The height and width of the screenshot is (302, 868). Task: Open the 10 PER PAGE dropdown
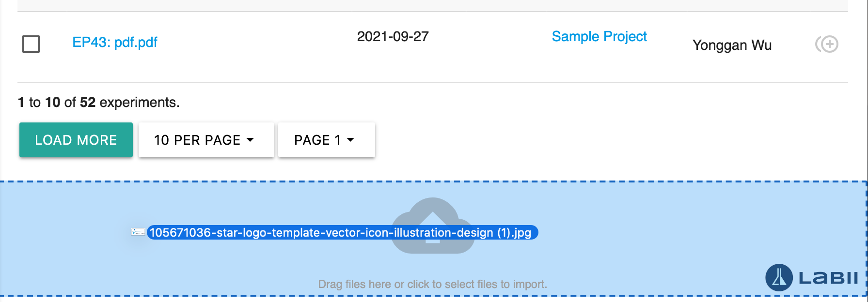[x=206, y=140]
